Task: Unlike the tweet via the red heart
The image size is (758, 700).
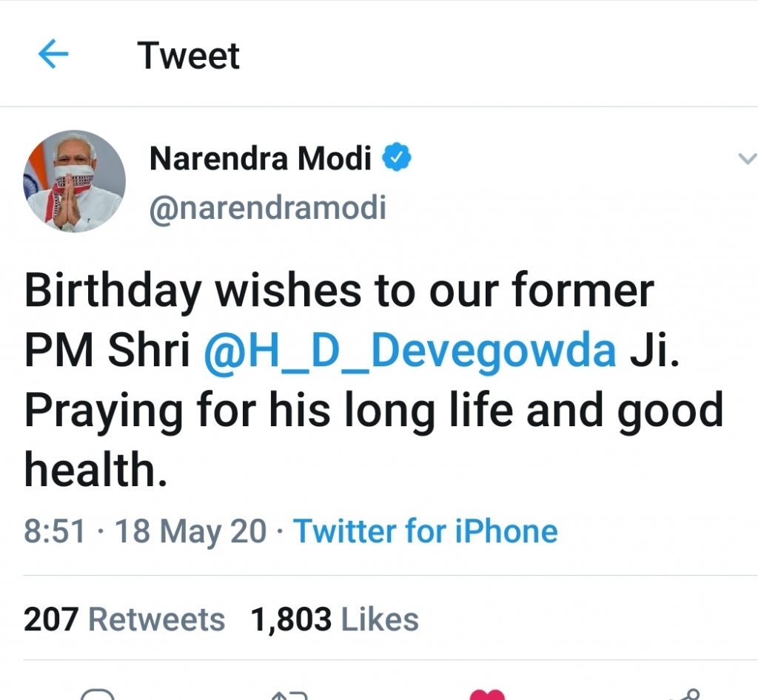Action: pos(487,695)
